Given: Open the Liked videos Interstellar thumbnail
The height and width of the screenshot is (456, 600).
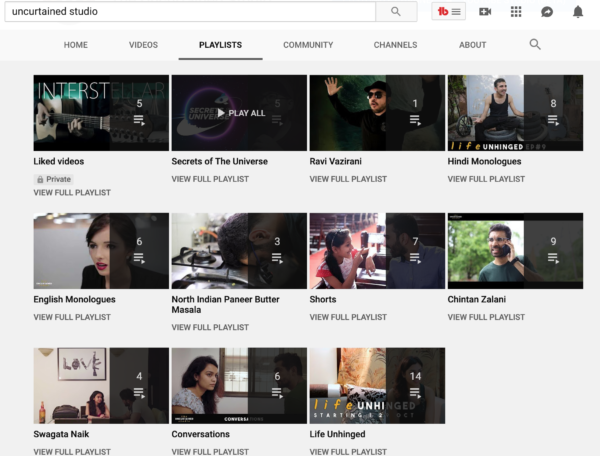Looking at the screenshot, I should 101,113.
